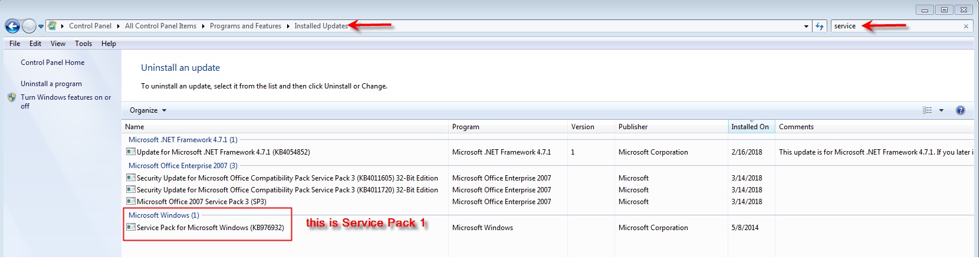Expand the address bar history dropdown
Image resolution: width=980 pixels, height=259 pixels.
(x=806, y=26)
